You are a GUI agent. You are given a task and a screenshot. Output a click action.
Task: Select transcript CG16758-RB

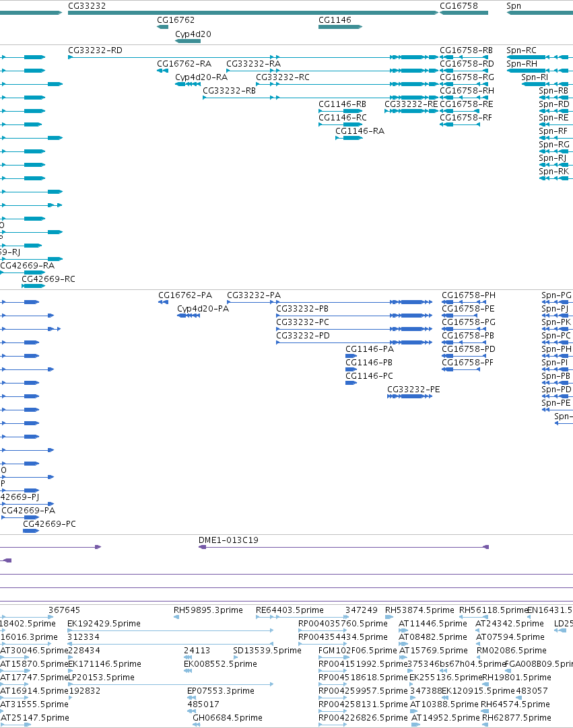tap(466, 50)
